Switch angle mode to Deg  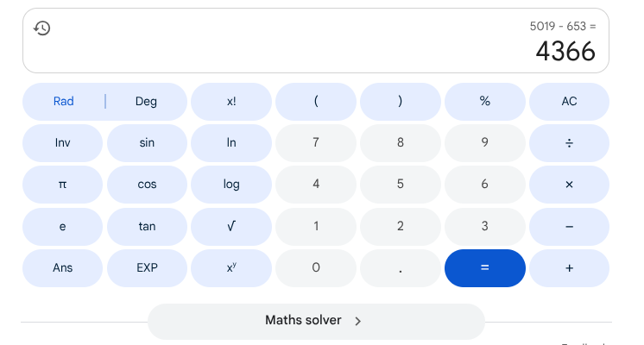[x=146, y=101]
